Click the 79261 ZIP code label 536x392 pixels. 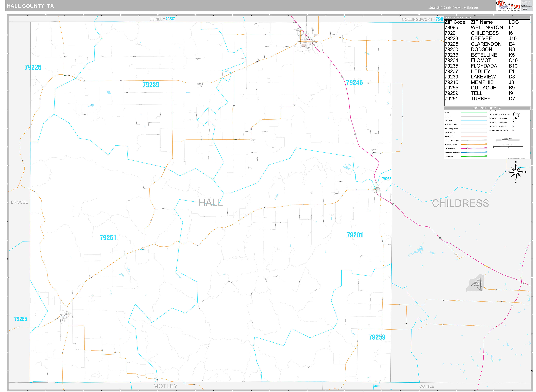pyautogui.click(x=108, y=237)
